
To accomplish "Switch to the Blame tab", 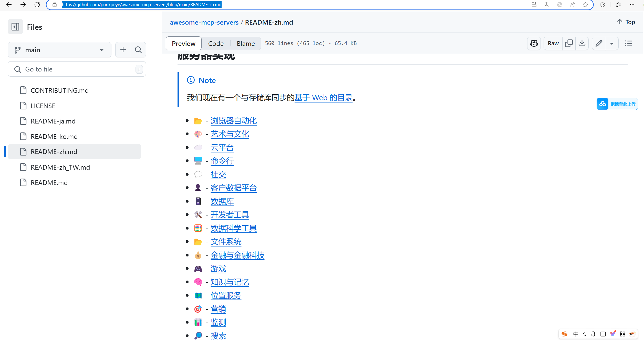I will [x=245, y=44].
